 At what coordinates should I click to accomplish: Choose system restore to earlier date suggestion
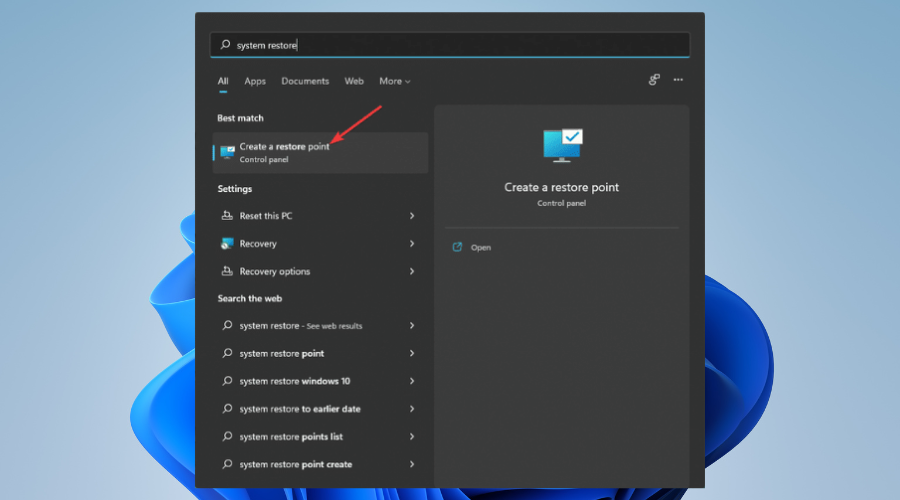pyautogui.click(x=300, y=409)
